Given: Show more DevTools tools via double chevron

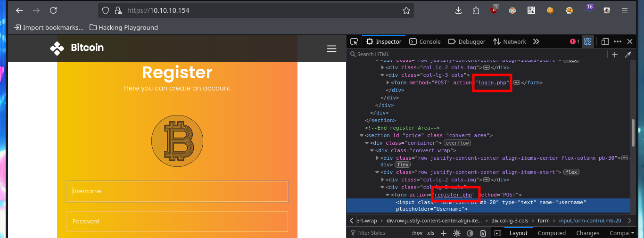Looking at the screenshot, I should [536, 41].
